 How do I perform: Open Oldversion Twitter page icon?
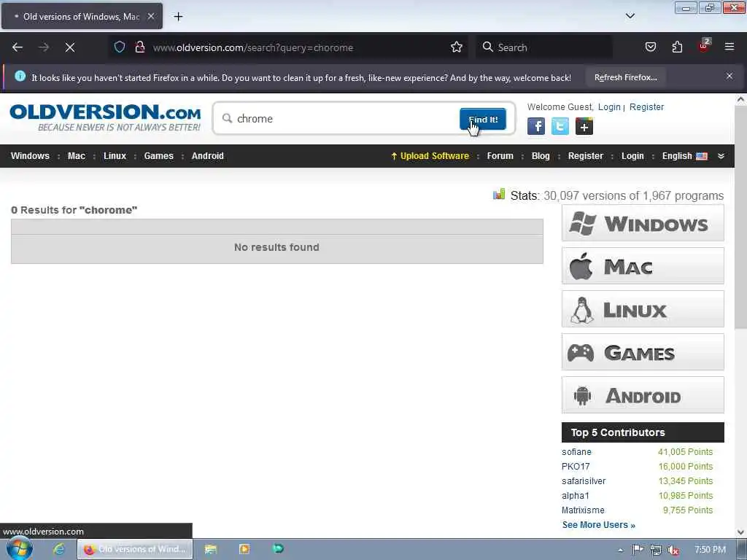point(560,127)
